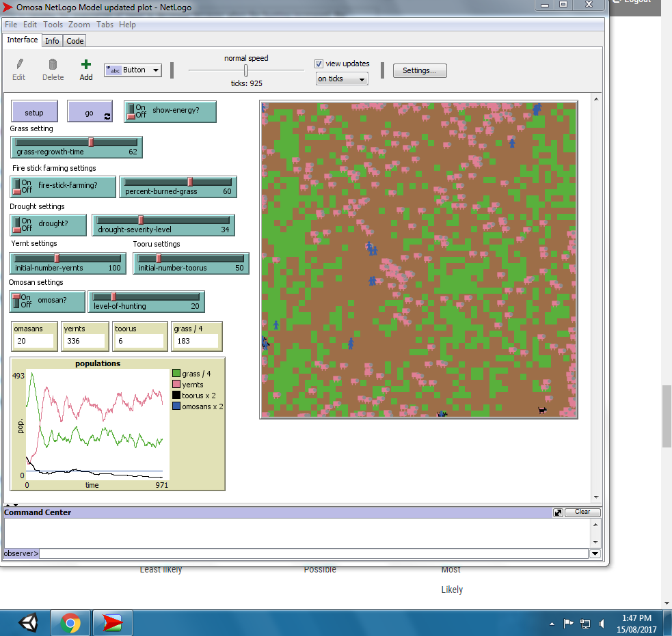Open Unity from the taskbar
This screenshot has width=672, height=636.
[x=28, y=623]
